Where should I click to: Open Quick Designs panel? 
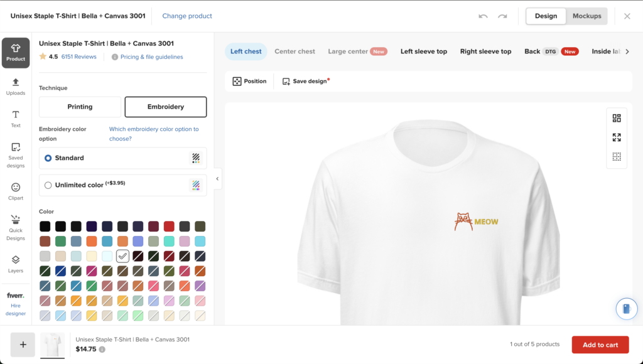(16, 228)
